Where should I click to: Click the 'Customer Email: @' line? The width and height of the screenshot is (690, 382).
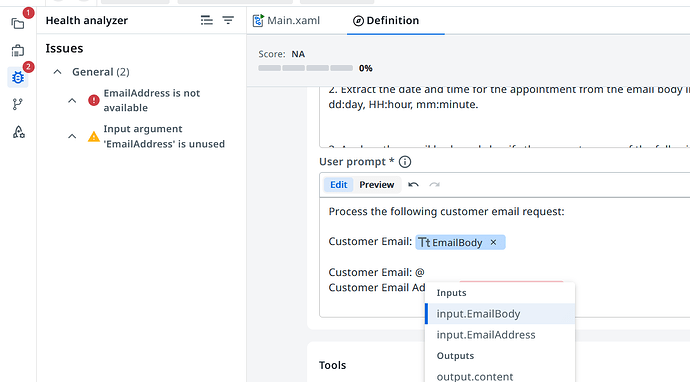(x=376, y=272)
